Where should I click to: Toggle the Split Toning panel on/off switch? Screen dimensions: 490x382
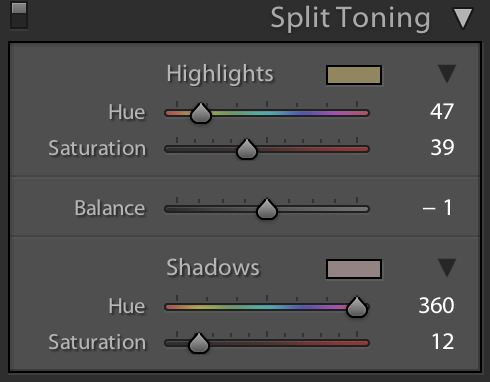point(19,15)
